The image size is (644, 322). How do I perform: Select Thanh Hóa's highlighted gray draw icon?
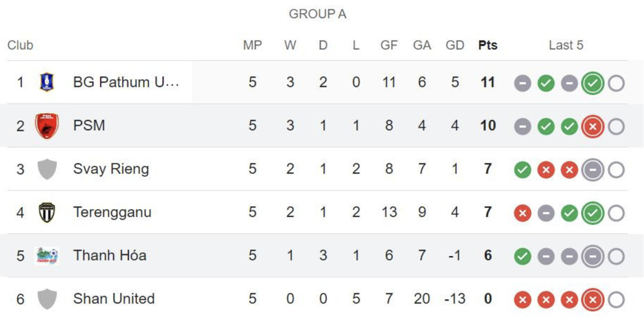click(x=593, y=256)
